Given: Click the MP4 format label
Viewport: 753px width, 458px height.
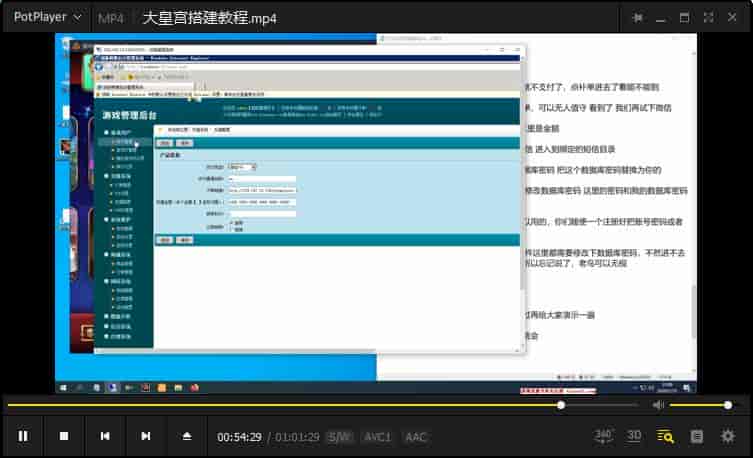Looking at the screenshot, I should point(111,18).
